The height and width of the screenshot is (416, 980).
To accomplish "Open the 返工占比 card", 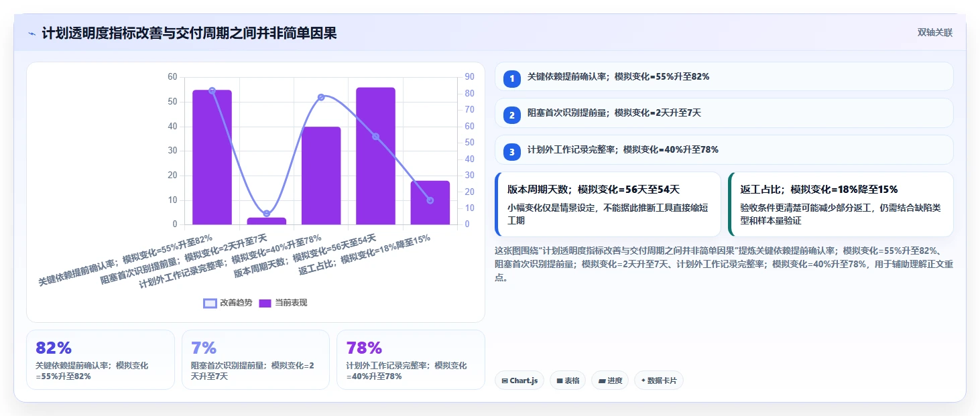I will (x=841, y=204).
